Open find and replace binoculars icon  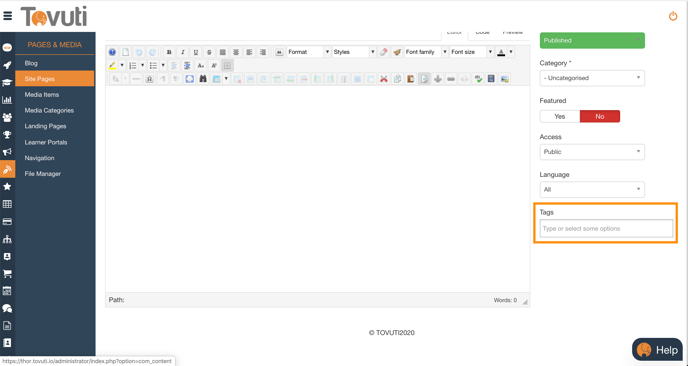(203, 79)
